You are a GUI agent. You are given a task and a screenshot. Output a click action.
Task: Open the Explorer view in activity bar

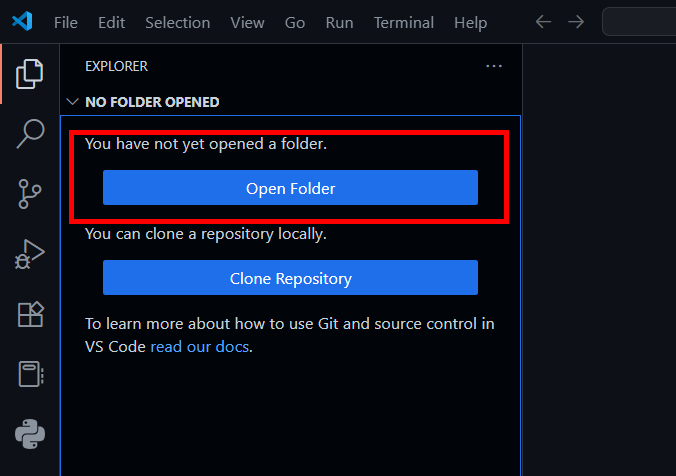[29, 74]
